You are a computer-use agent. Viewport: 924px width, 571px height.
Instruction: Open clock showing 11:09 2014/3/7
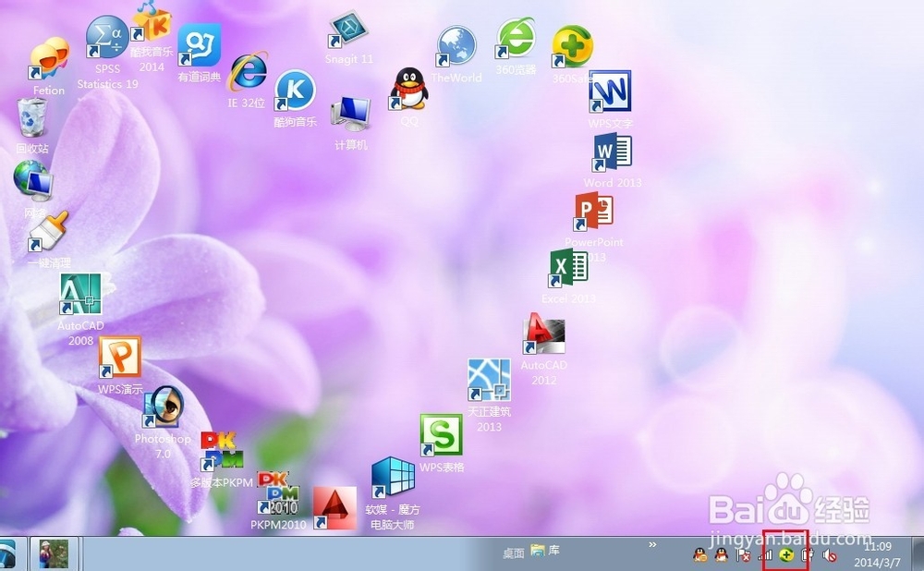click(878, 554)
